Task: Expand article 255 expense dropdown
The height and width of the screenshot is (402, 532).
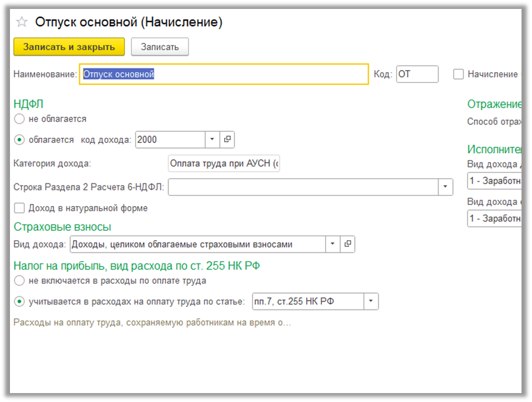Action: pos(371,302)
